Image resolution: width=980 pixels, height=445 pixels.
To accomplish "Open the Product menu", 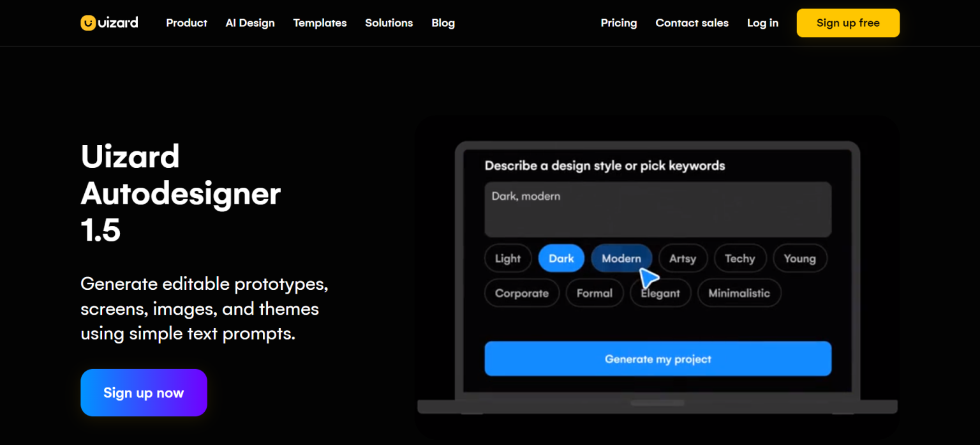I will click(x=186, y=23).
